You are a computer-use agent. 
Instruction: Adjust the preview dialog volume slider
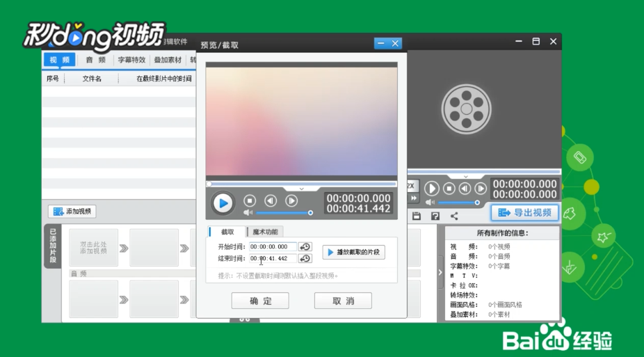pyautogui.click(x=283, y=213)
